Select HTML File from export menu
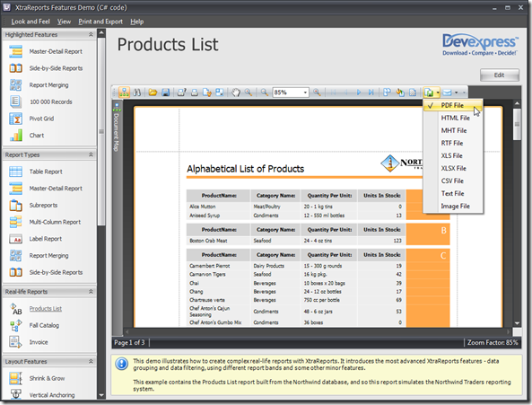Image resolution: width=532 pixels, height=405 pixels. point(453,119)
